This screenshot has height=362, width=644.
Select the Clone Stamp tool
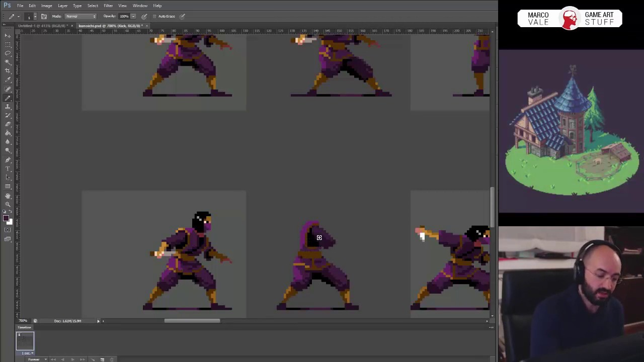pyautogui.click(x=8, y=107)
